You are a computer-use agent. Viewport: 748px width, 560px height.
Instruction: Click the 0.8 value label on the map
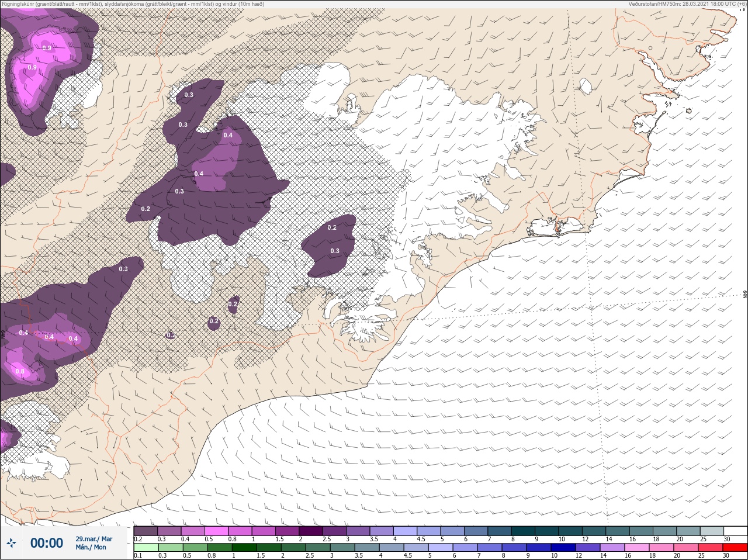click(x=20, y=371)
